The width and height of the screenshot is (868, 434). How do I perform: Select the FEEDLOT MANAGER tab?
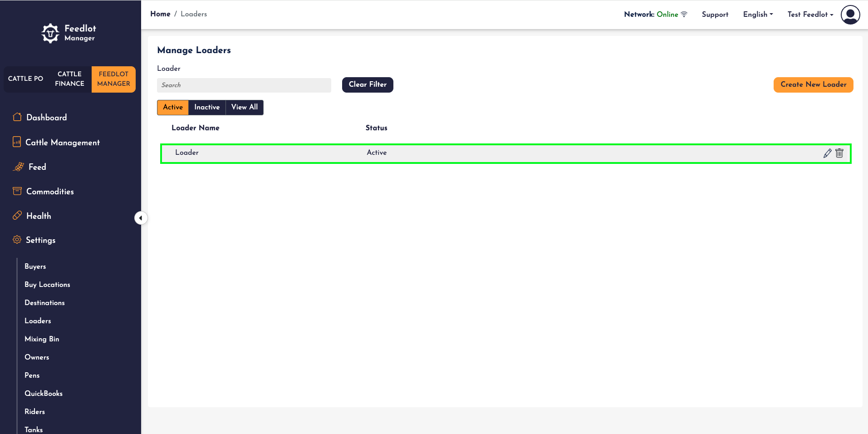(113, 79)
